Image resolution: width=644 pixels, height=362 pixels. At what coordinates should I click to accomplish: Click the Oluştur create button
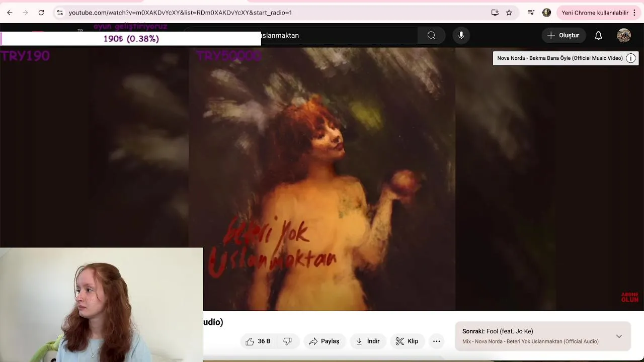[x=563, y=35]
